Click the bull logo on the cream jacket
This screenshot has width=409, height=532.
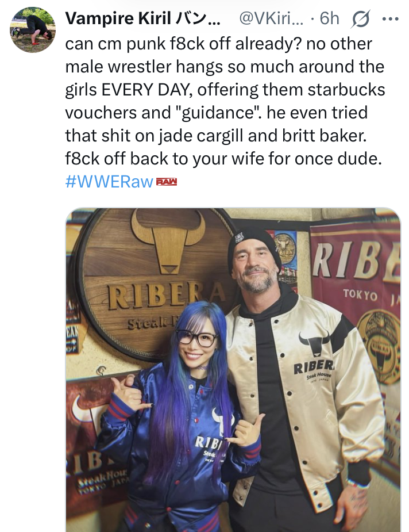click(314, 342)
